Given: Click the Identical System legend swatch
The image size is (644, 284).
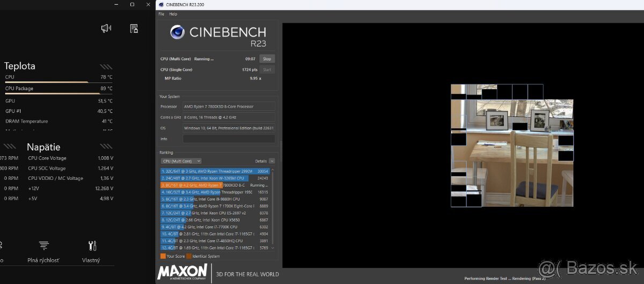Looking at the screenshot, I should [x=188, y=256].
